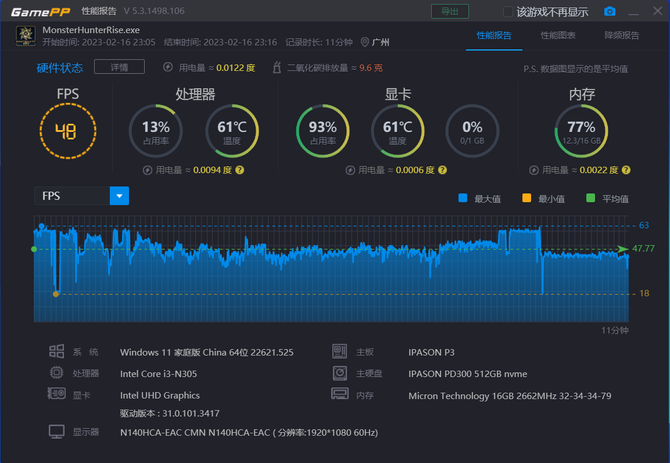Click the blue maximum marker dot on chart
The height and width of the screenshot is (463, 670).
click(41, 226)
